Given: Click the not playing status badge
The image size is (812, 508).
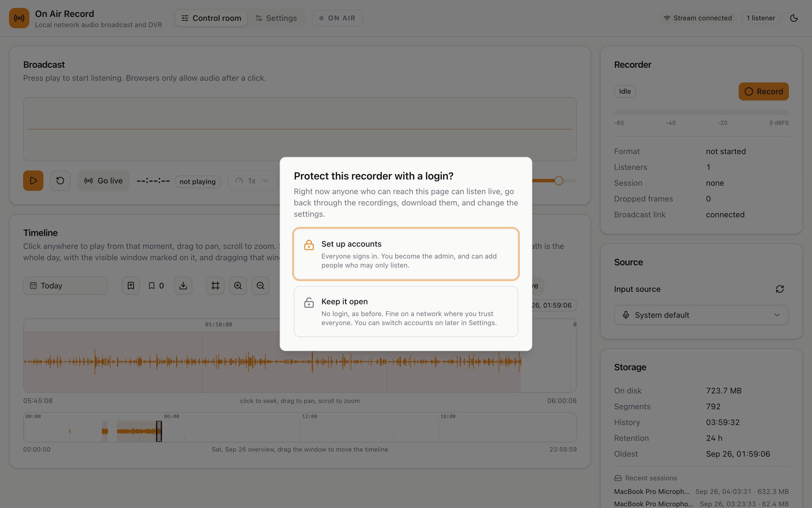Looking at the screenshot, I should coord(198,181).
